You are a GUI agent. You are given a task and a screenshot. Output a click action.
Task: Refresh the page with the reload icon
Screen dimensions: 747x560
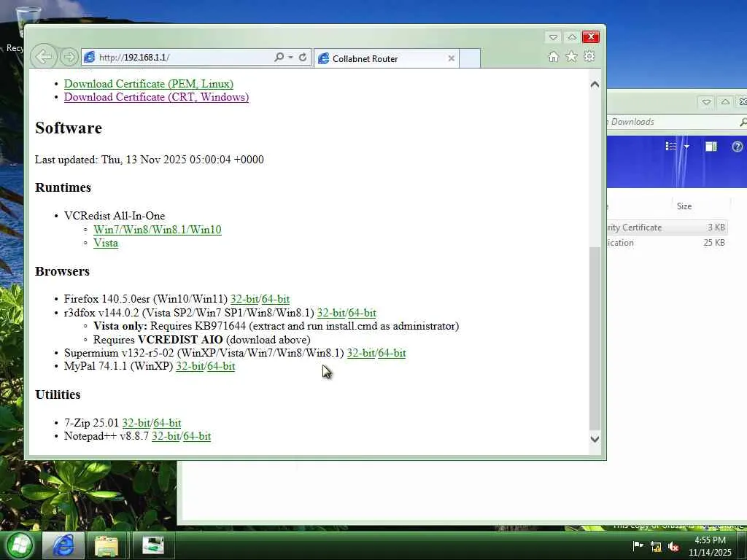(303, 57)
